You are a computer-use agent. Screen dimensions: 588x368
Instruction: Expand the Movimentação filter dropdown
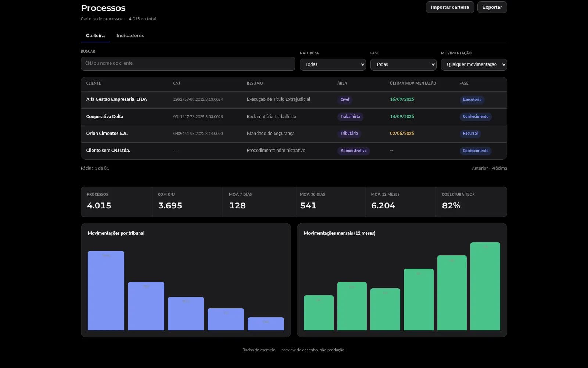click(x=474, y=64)
